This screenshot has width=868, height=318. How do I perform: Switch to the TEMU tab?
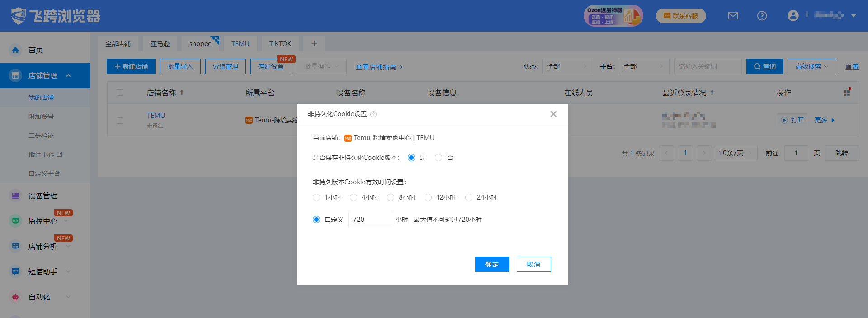(x=241, y=44)
